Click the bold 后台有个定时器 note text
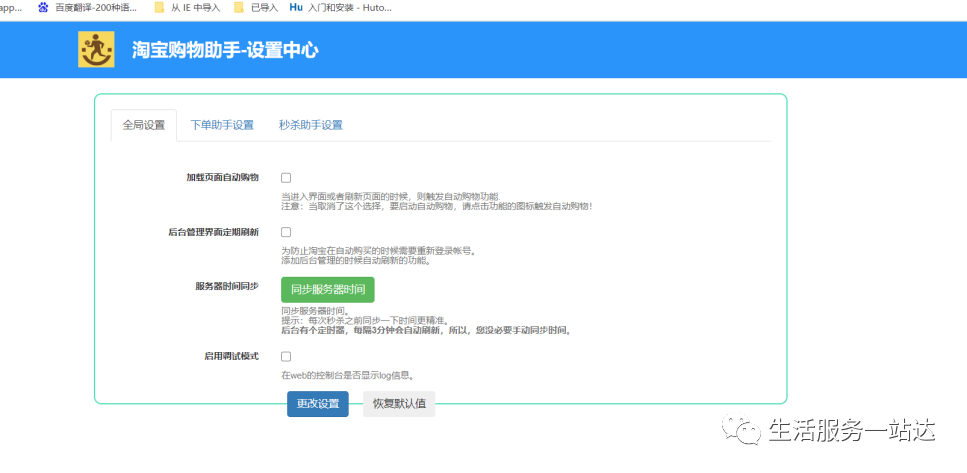This screenshot has height=473, width=967. pyautogui.click(x=427, y=331)
